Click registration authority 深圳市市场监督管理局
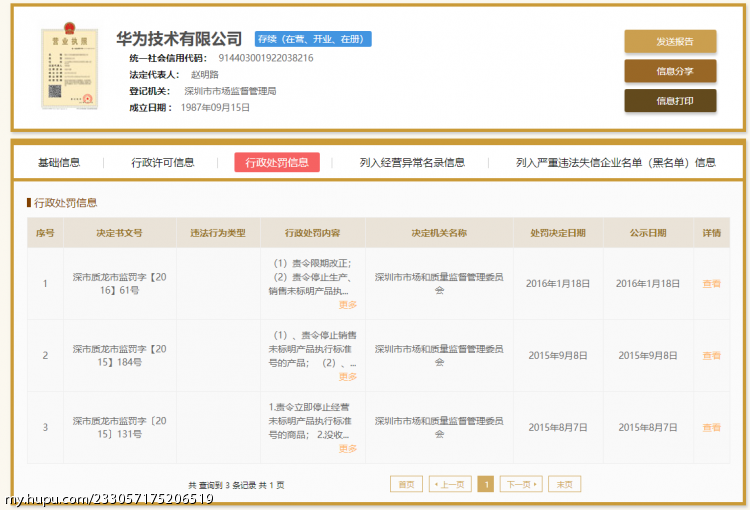 click(230, 91)
